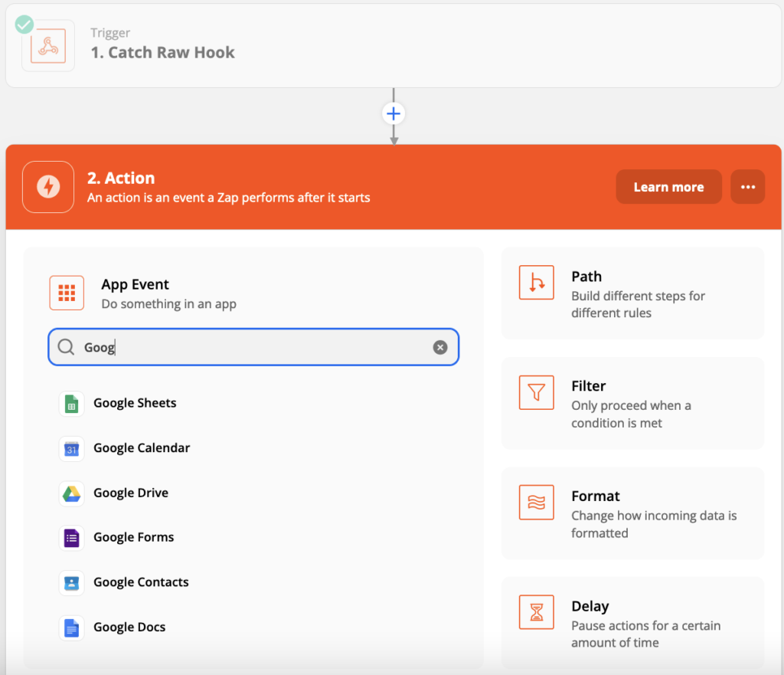
Task: Click the Google Docs icon
Action: click(71, 627)
